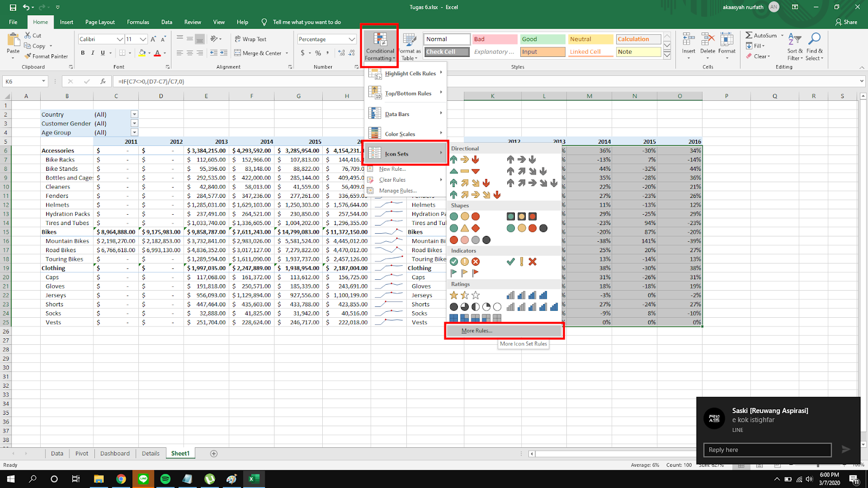This screenshot has height=488, width=868.
Task: Click the Share button
Action: click(x=846, y=22)
